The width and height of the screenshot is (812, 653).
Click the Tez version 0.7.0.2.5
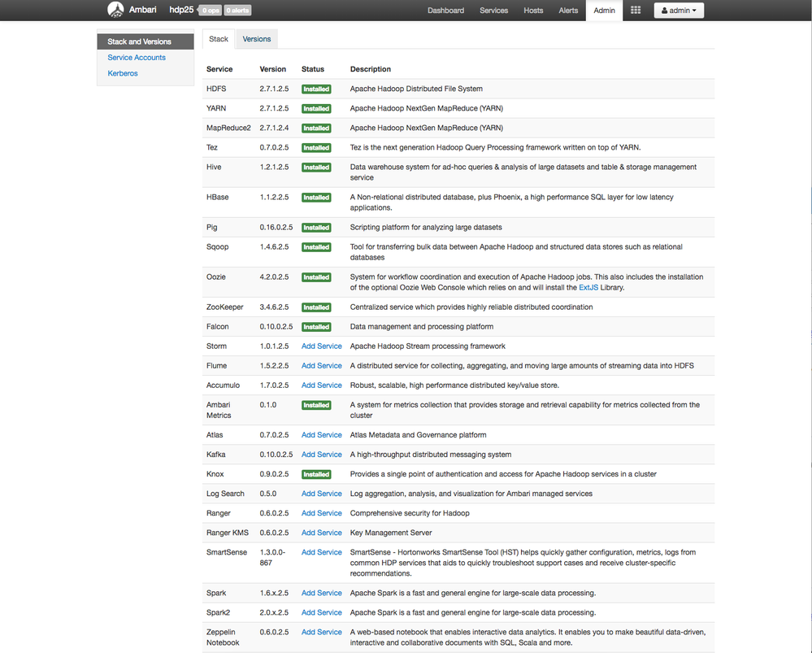pos(274,147)
